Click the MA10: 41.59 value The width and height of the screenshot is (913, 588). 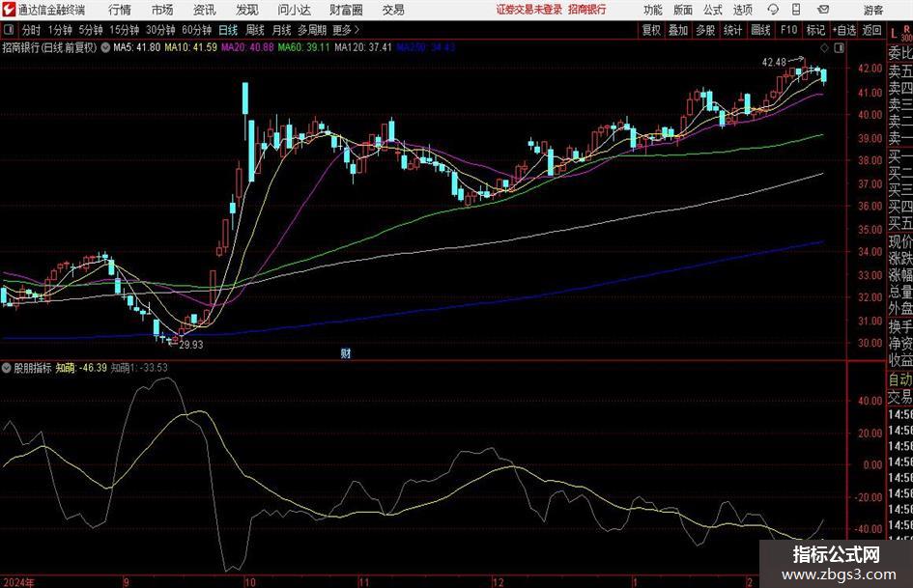click(x=191, y=47)
